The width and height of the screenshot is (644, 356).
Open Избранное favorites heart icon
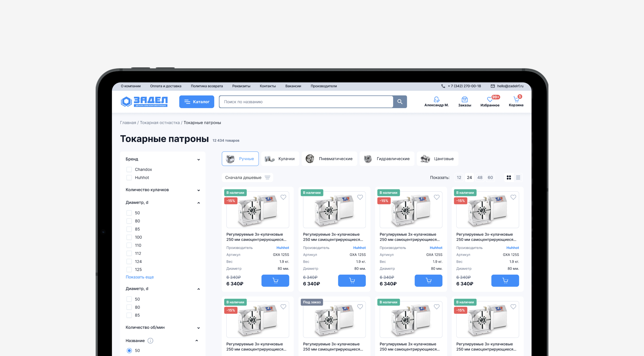[489, 99]
